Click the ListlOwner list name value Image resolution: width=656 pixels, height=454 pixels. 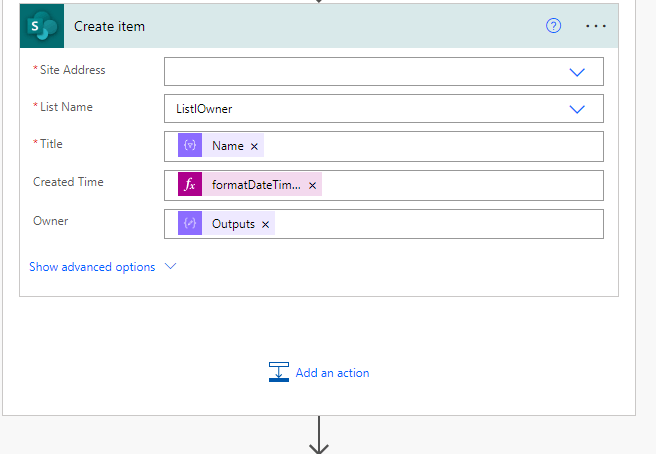click(x=204, y=109)
